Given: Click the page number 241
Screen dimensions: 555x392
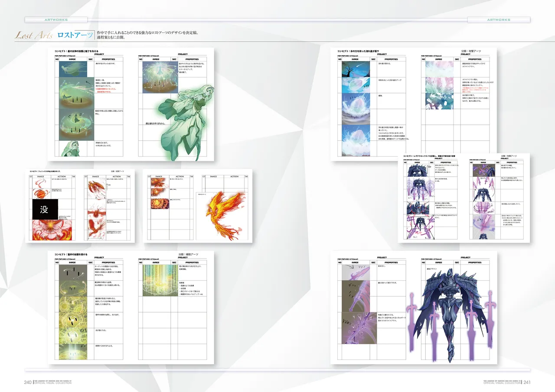Looking at the screenshot, I should [527, 382].
